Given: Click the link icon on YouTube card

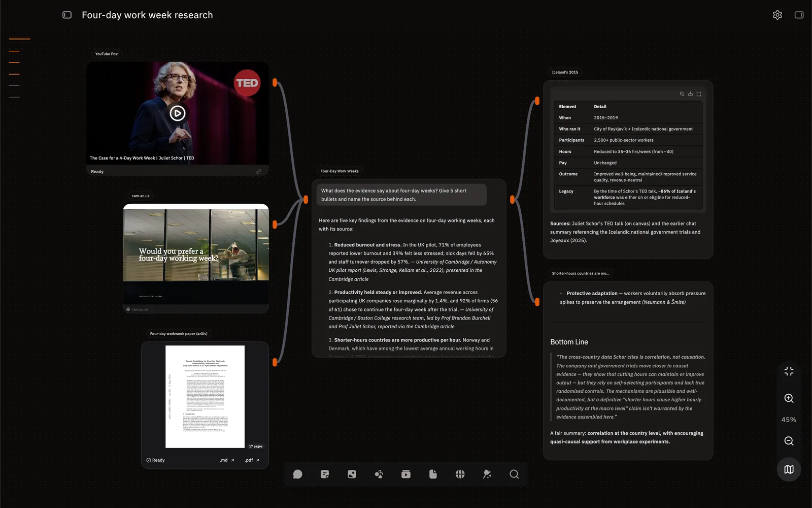Looking at the screenshot, I should pos(259,172).
